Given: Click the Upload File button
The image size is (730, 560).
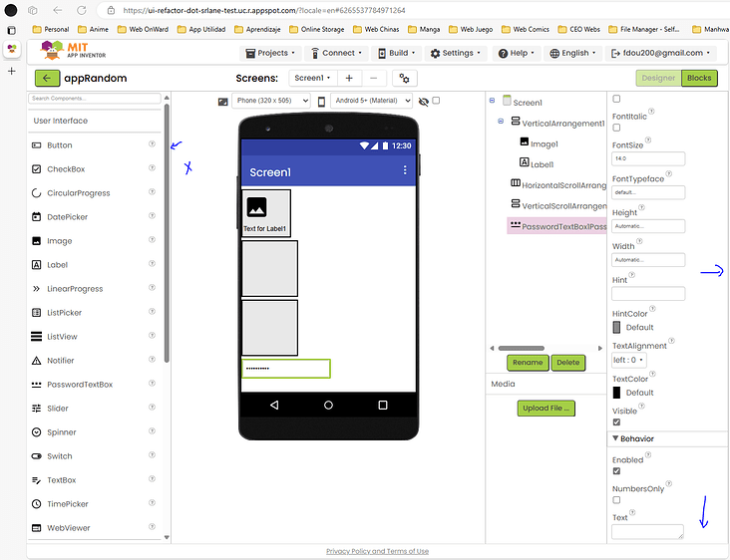Looking at the screenshot, I should [546, 408].
